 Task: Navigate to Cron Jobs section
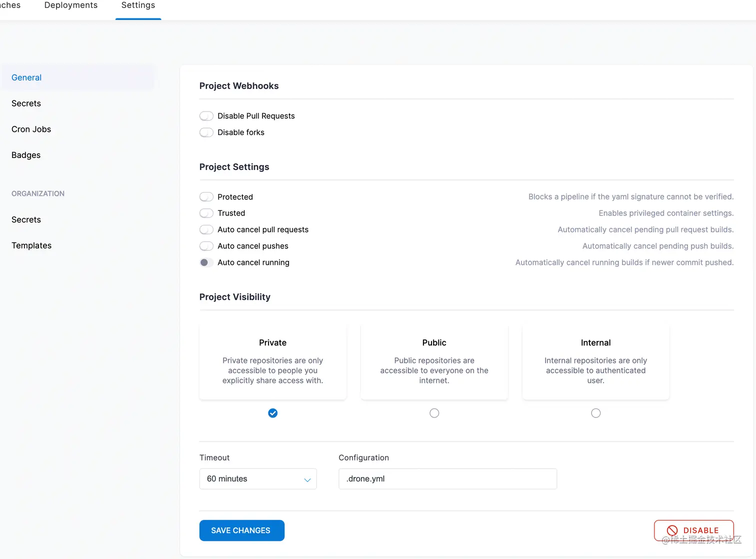31,129
